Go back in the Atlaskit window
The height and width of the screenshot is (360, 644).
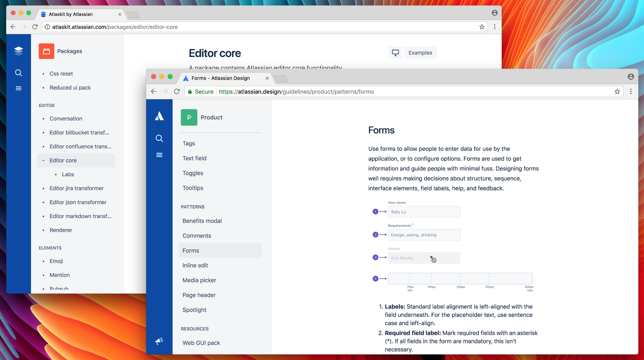[13, 27]
